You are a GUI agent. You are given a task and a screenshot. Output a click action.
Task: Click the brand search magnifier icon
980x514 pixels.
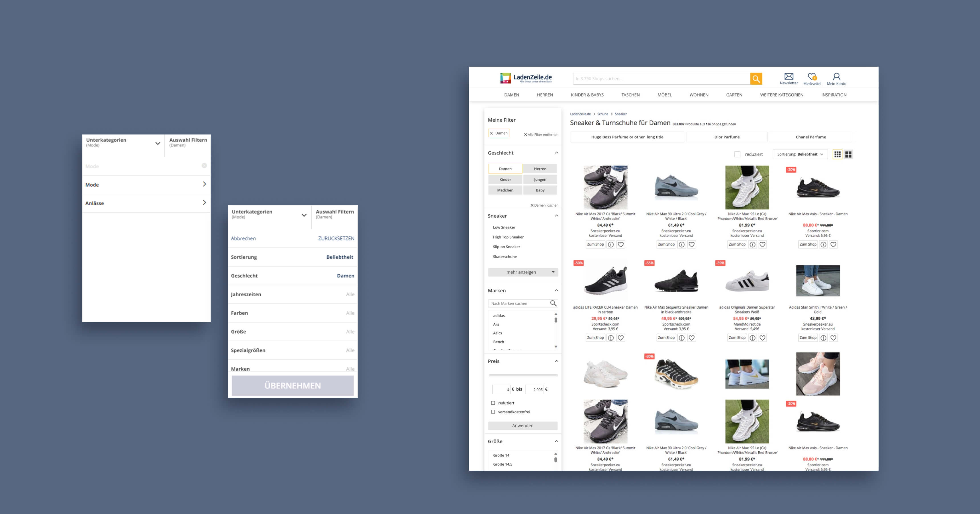coord(553,303)
